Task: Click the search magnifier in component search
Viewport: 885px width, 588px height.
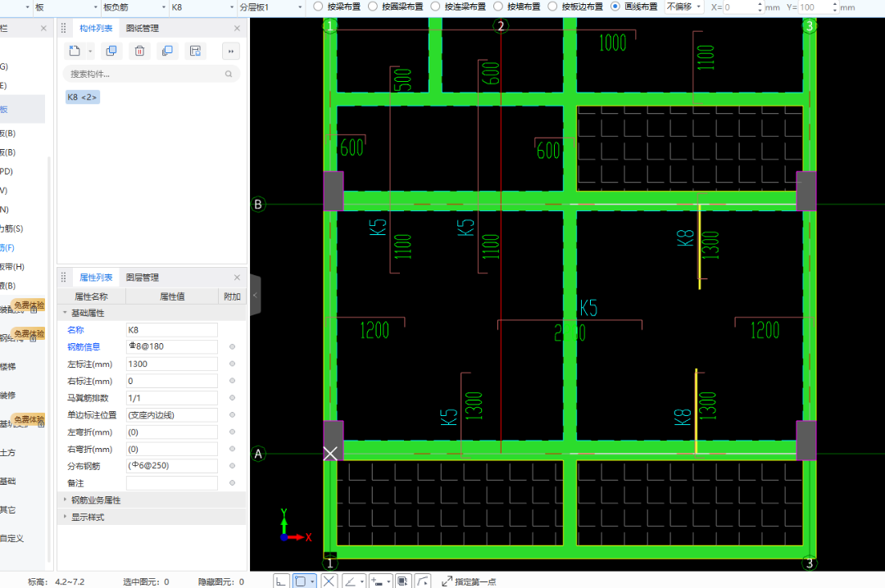Action: [x=229, y=74]
